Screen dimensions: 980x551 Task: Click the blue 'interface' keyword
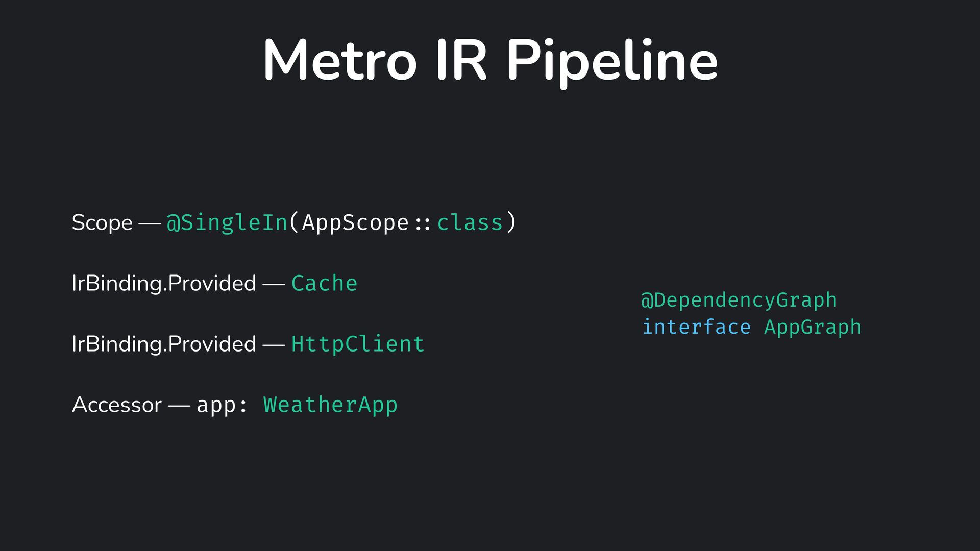click(x=696, y=327)
